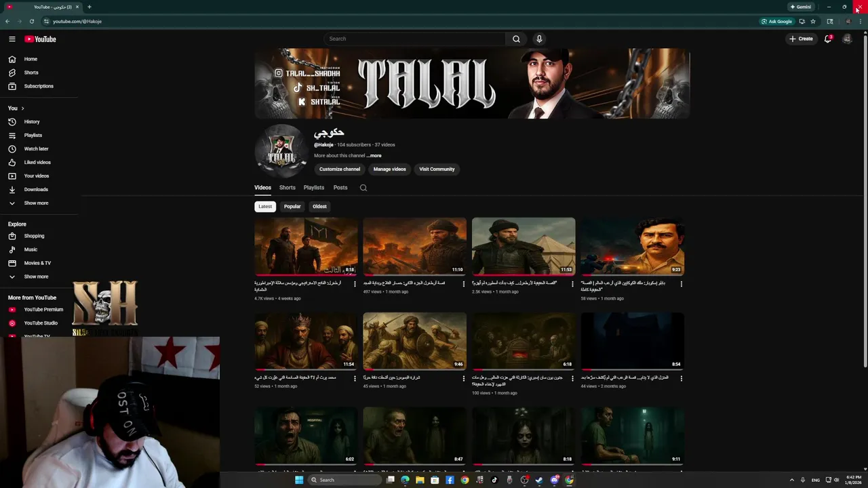Screen dimensions: 868x488
Task: Select the Oldest sort chip
Action: pos(319,207)
